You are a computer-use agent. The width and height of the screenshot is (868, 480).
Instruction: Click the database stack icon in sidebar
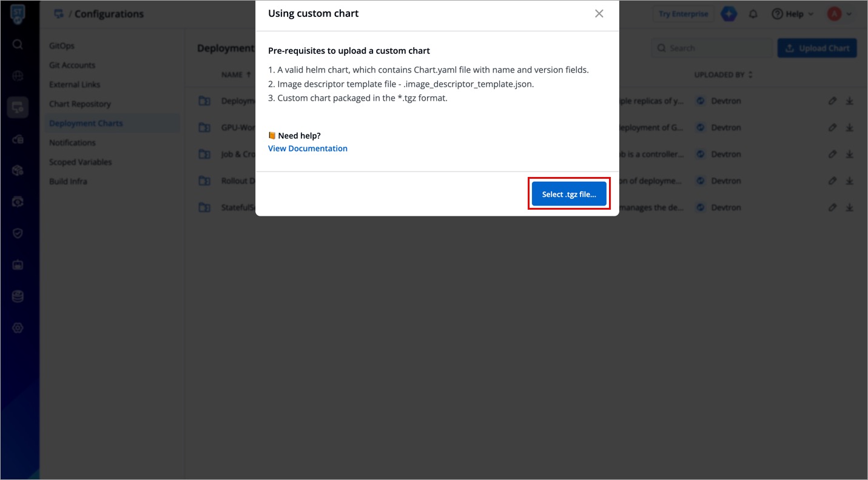pyautogui.click(x=18, y=296)
